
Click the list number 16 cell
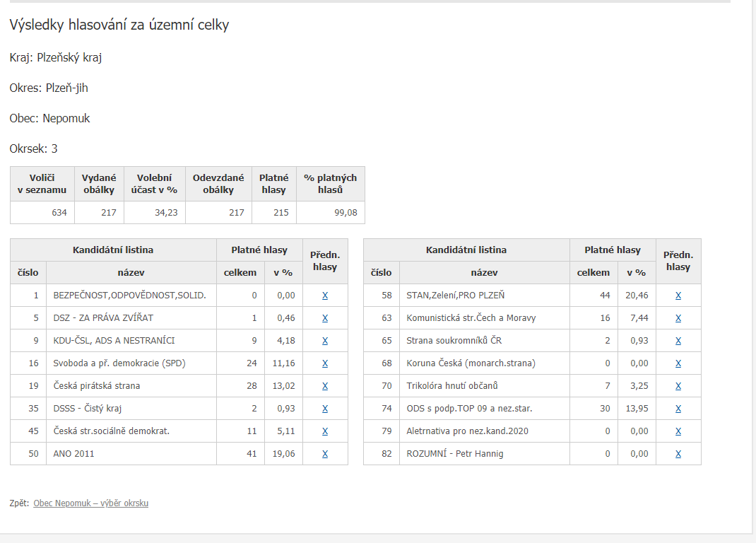pyautogui.click(x=28, y=363)
